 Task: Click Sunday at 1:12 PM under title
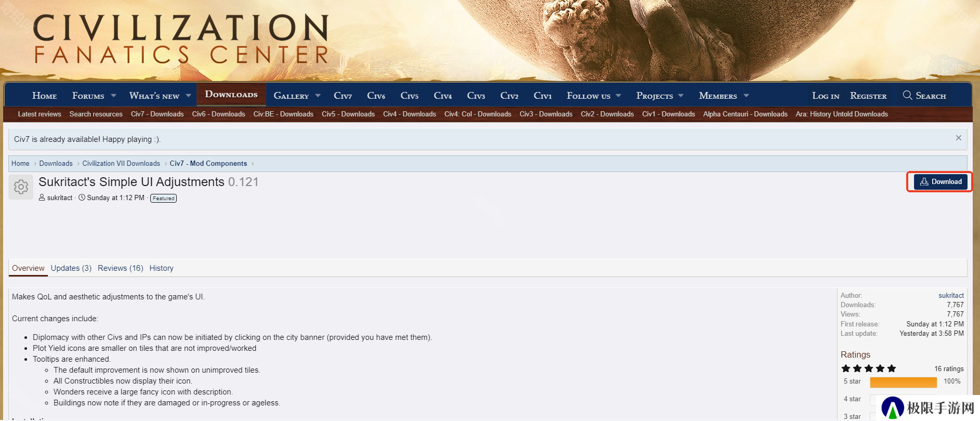pyautogui.click(x=115, y=198)
